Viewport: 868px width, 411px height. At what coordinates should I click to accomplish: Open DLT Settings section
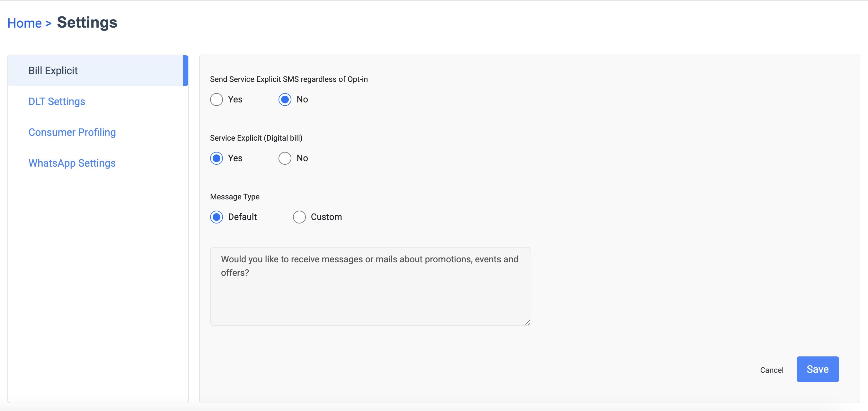(x=57, y=101)
